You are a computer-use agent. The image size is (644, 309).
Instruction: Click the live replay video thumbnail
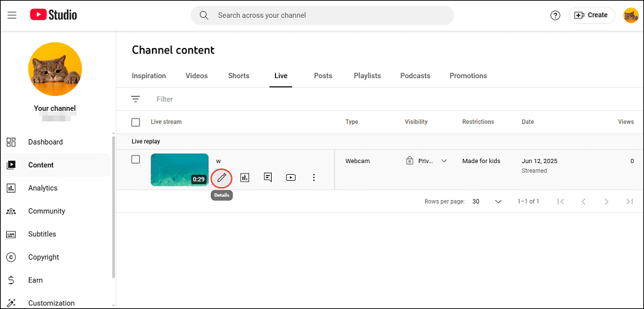[179, 169]
